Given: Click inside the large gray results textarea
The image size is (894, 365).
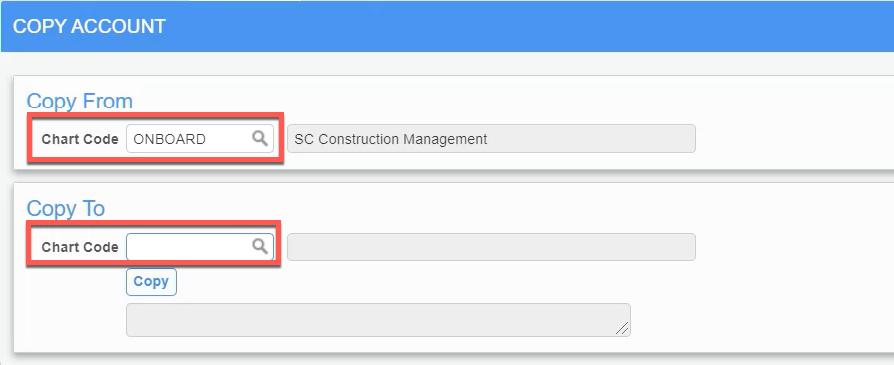Looking at the screenshot, I should [378, 320].
